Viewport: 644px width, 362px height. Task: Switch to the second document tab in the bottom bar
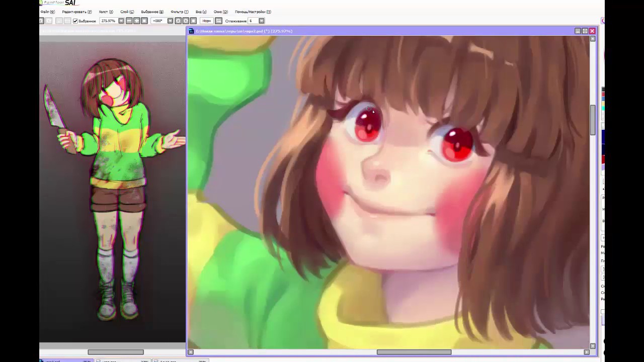pyautogui.click(x=123, y=360)
